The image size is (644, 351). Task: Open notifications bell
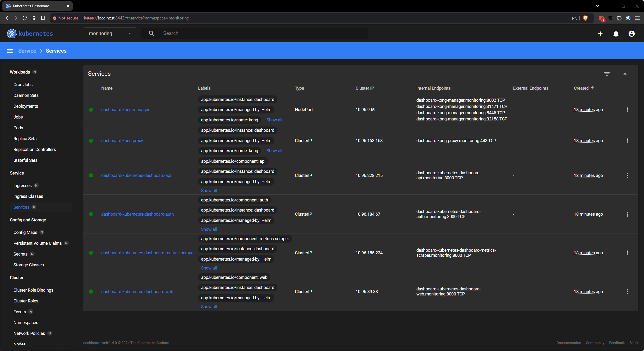(x=616, y=34)
